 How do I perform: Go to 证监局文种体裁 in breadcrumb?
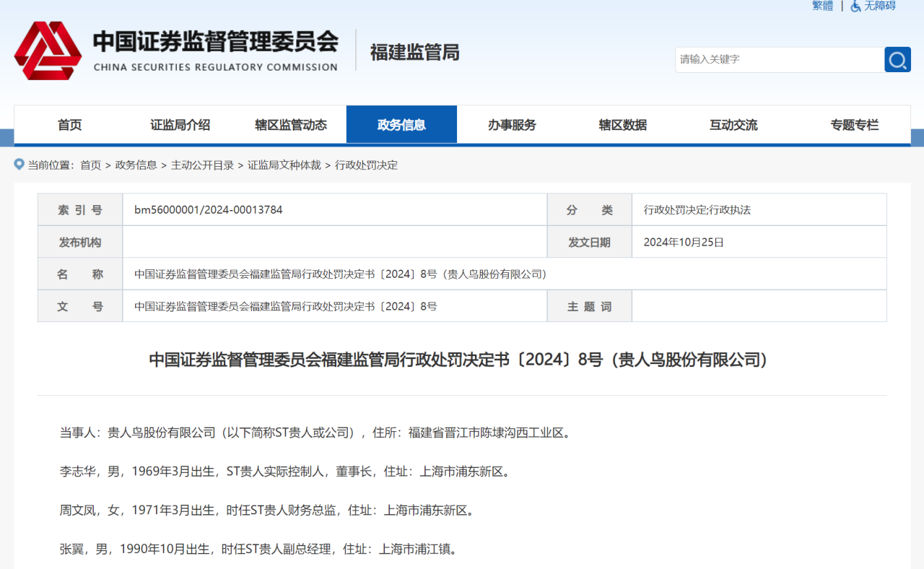[284, 165]
